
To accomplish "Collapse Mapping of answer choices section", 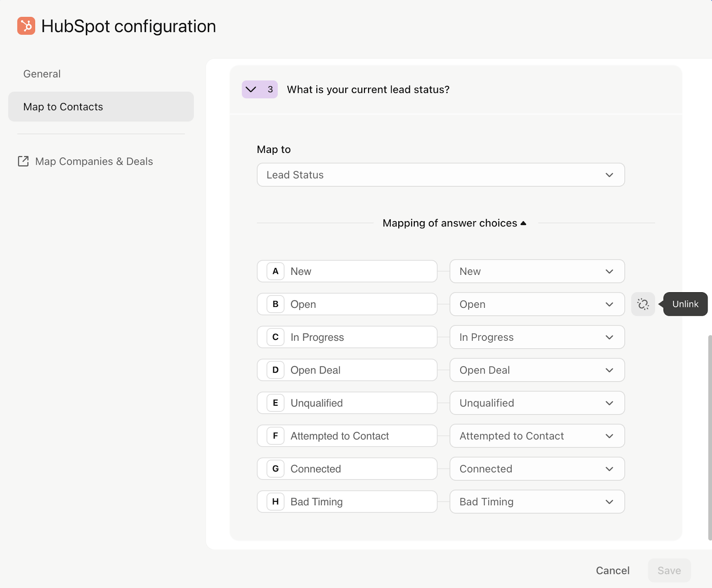I will (454, 223).
